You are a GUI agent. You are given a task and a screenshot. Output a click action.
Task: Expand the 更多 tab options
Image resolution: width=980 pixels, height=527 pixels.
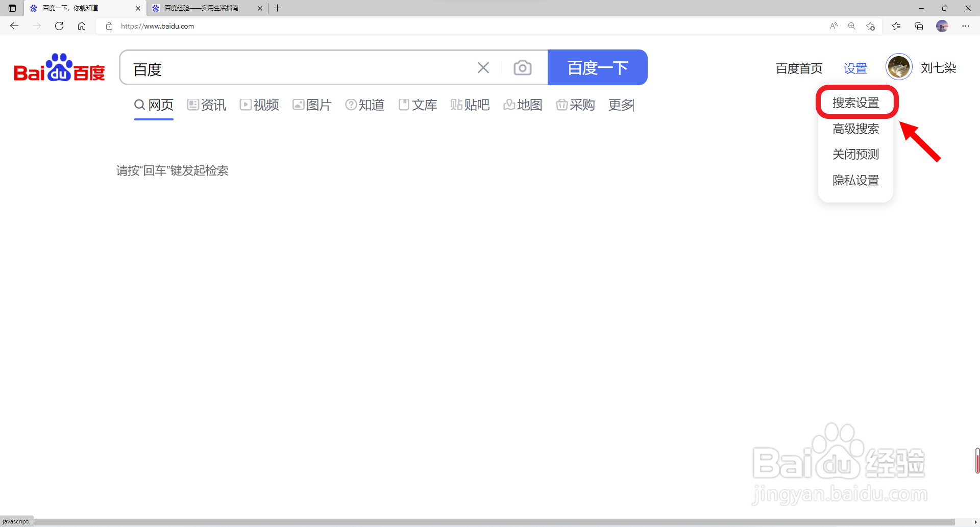(621, 105)
